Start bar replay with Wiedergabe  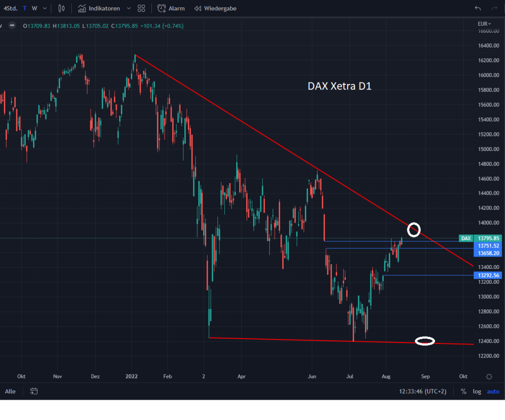(x=216, y=8)
